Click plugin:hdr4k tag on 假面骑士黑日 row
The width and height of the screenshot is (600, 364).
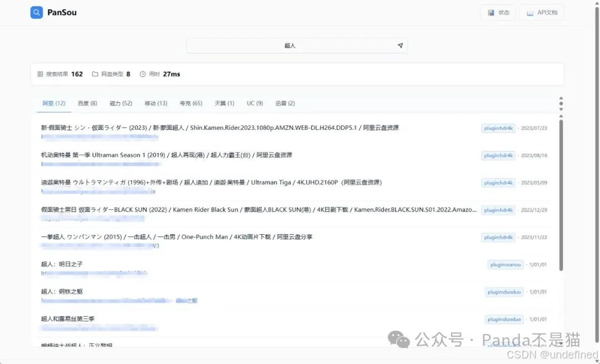[498, 210]
